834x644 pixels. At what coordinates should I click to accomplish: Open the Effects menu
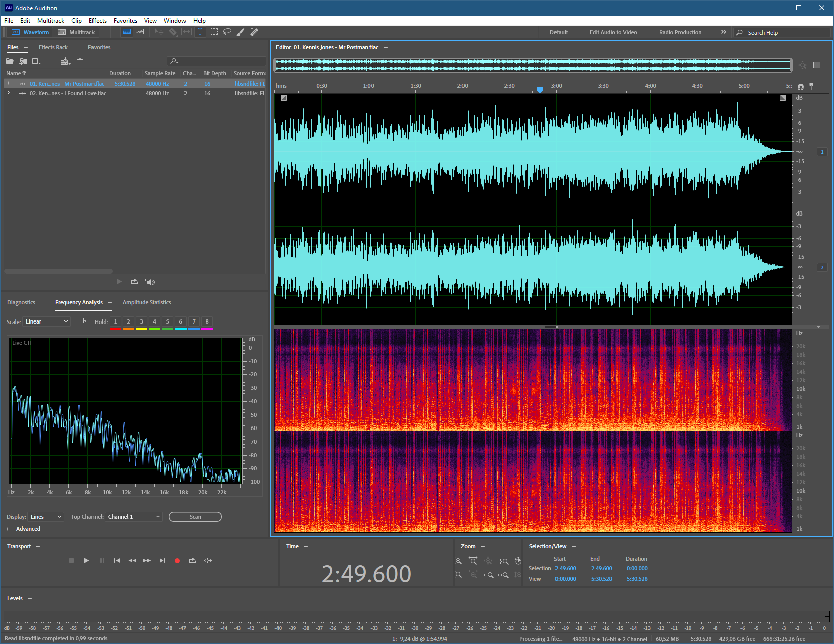(x=98, y=21)
